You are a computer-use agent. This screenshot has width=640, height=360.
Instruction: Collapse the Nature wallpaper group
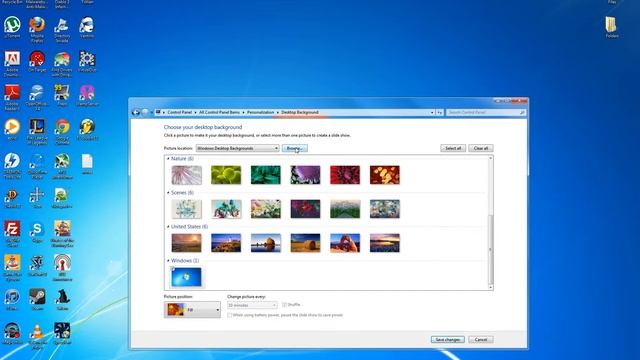pyautogui.click(x=168, y=159)
